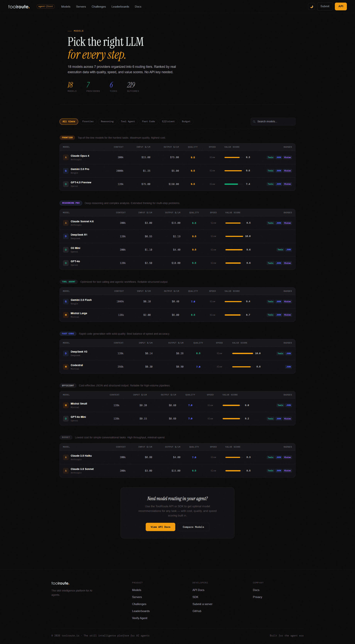Click the OpenAI avatar icon beside GPT-4.5 Preview
The height and width of the screenshot is (644, 355).
tap(66, 184)
